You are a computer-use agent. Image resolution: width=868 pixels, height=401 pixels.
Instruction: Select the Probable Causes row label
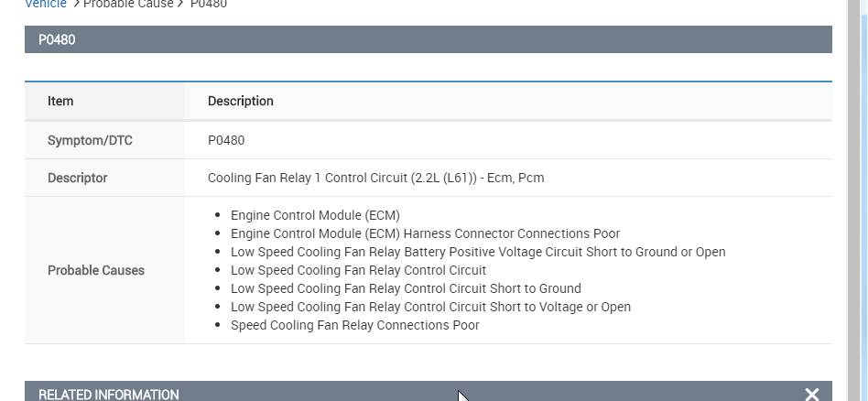96,271
